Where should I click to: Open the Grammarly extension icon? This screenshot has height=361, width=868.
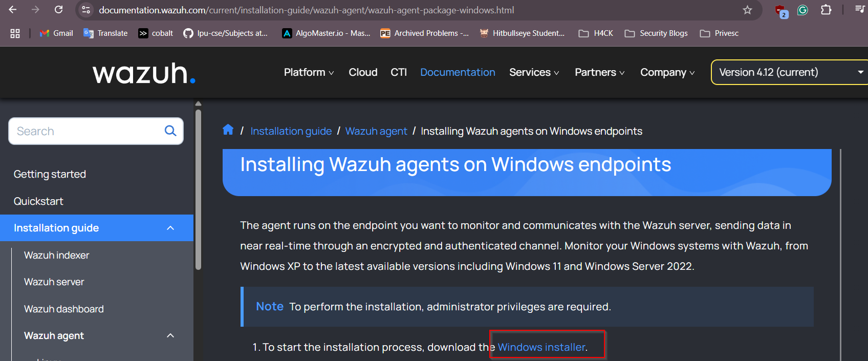pyautogui.click(x=802, y=10)
